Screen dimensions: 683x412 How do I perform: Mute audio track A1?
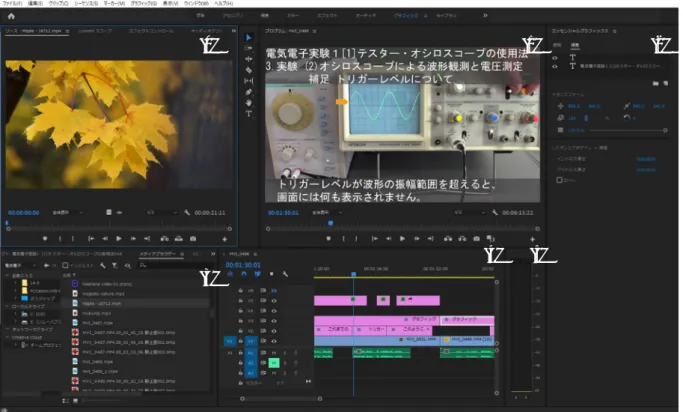[x=274, y=353]
